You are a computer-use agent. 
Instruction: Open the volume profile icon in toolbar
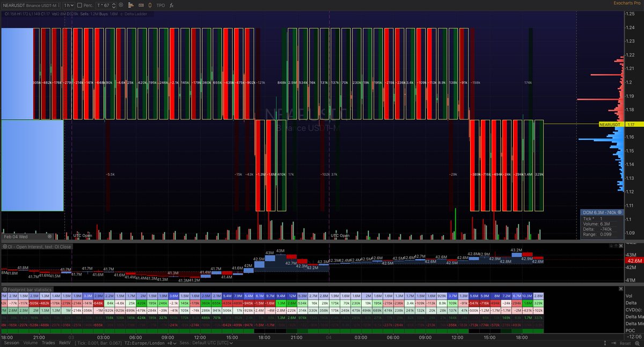[131, 5]
